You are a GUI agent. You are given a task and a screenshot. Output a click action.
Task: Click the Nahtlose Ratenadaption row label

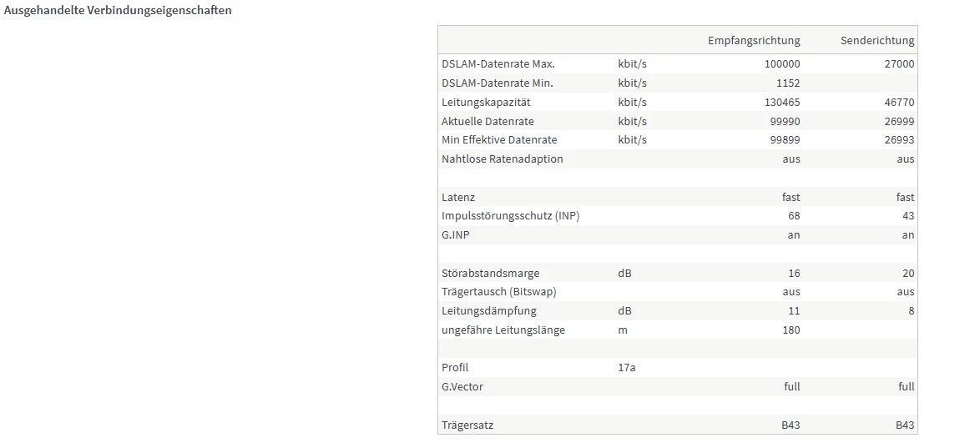point(503,159)
